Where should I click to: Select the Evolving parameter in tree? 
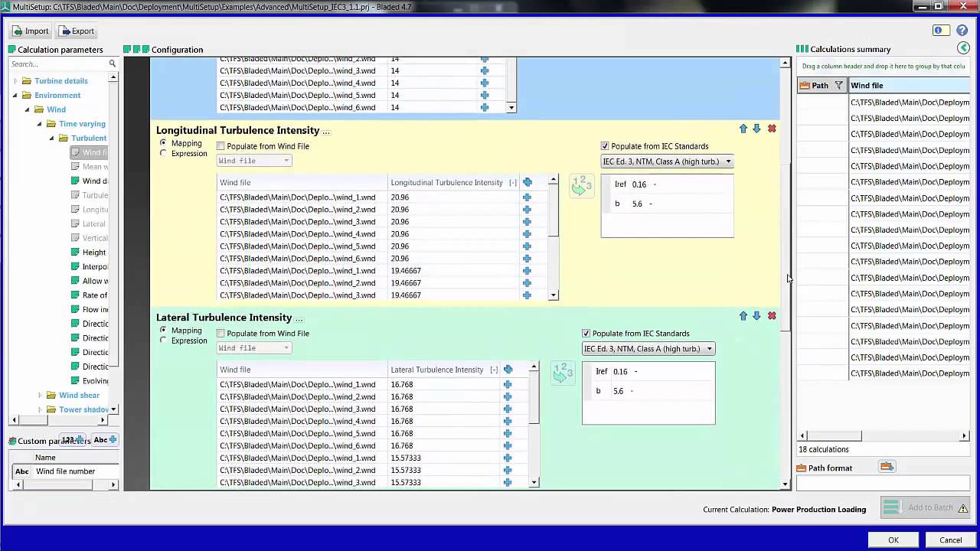tap(95, 381)
